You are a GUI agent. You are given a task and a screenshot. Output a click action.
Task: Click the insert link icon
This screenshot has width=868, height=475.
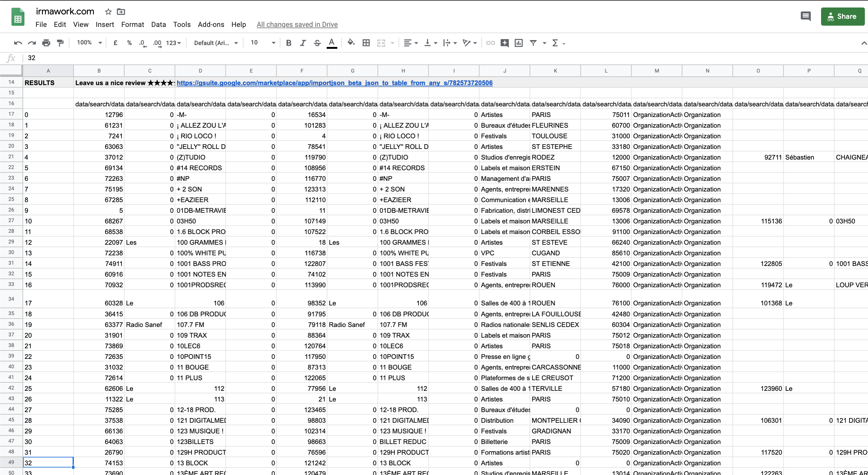click(x=490, y=43)
